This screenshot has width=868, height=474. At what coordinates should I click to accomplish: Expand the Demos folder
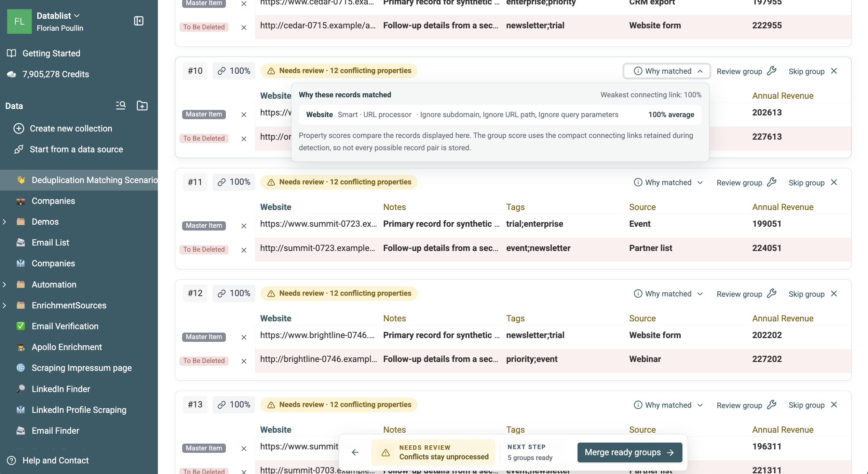tap(4, 222)
